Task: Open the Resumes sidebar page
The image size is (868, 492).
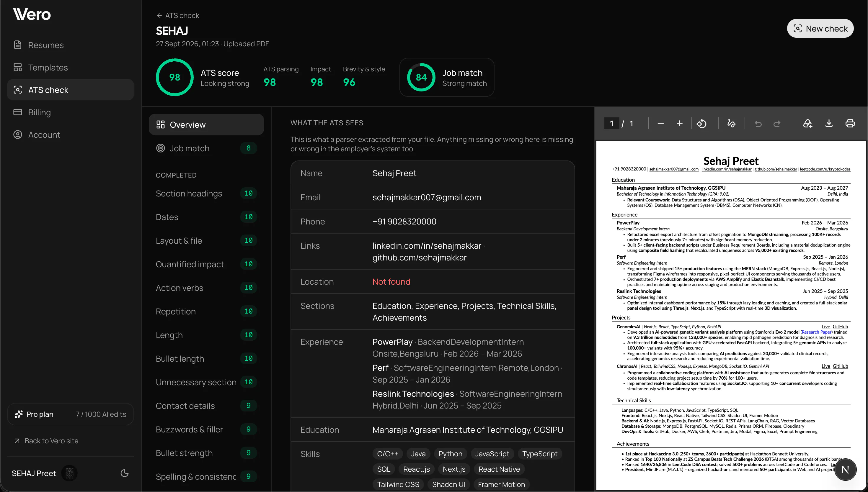Action: [x=70, y=45]
